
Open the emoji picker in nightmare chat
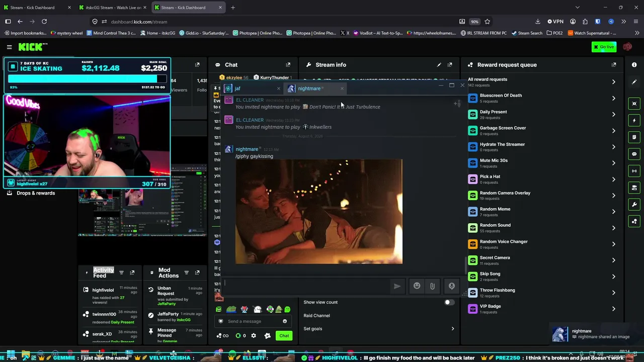pos(417,286)
